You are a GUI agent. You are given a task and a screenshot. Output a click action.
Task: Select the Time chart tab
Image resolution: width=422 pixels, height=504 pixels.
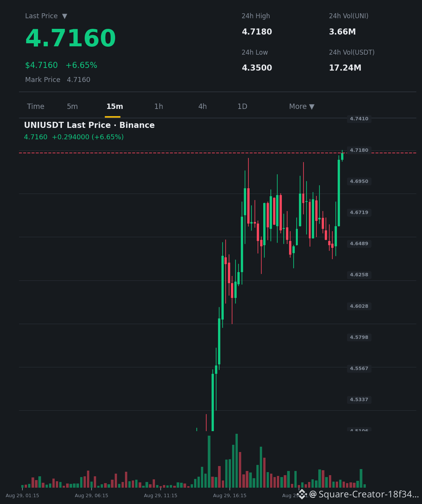[36, 107]
